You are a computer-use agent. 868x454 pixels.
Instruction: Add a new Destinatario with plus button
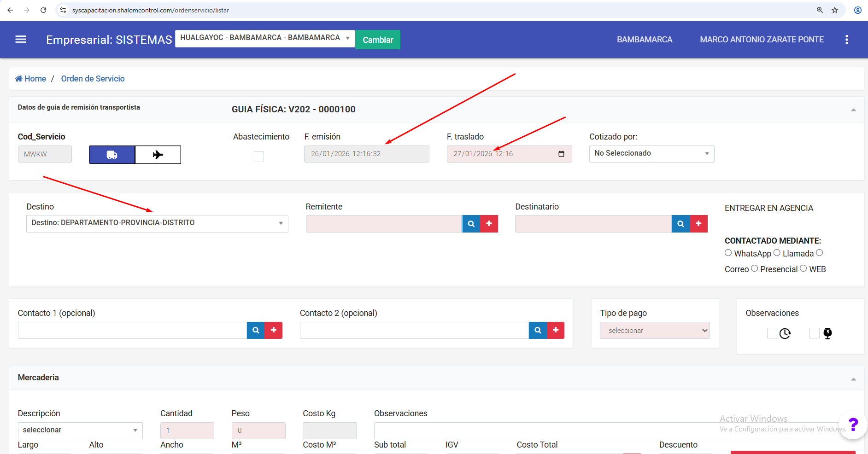point(698,224)
